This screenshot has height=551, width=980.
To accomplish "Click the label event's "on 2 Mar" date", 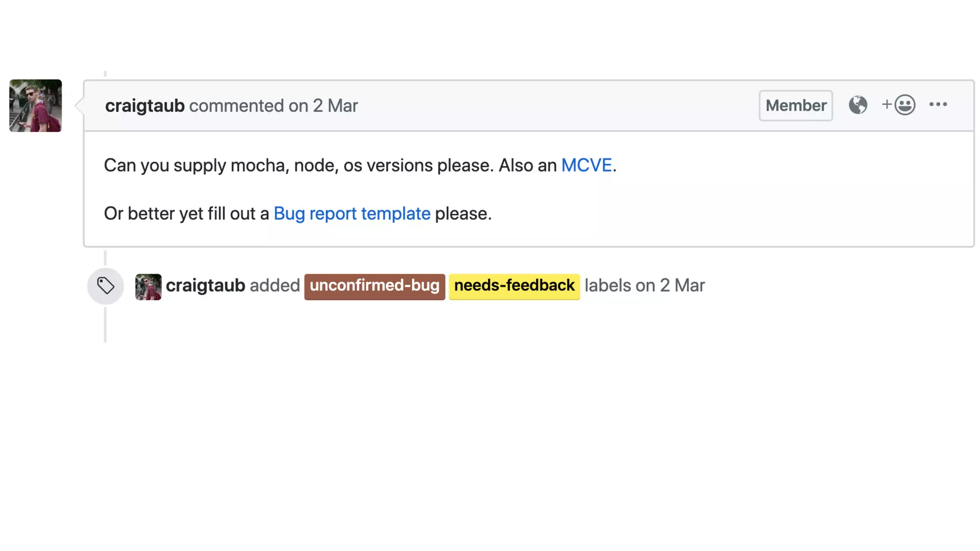I will (x=670, y=286).
